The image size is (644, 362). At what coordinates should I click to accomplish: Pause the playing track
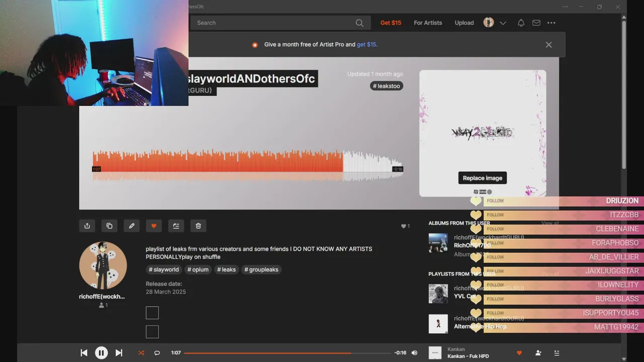pos(101,353)
